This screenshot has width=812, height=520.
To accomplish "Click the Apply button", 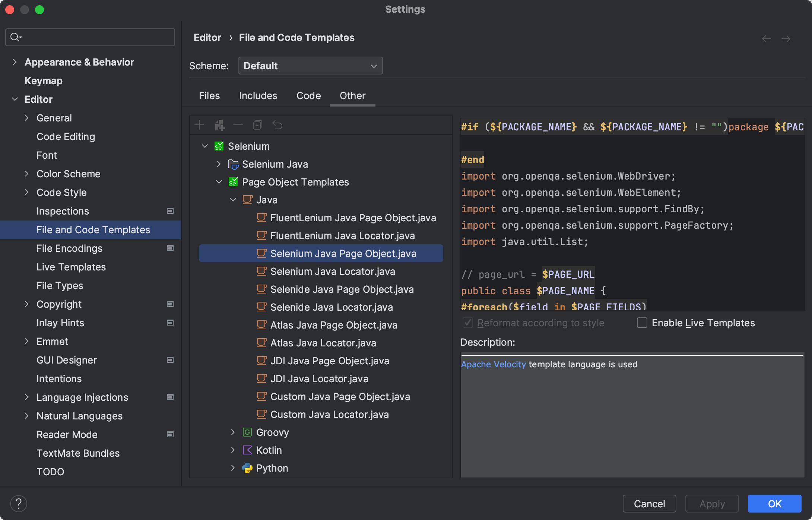I will tap(712, 503).
